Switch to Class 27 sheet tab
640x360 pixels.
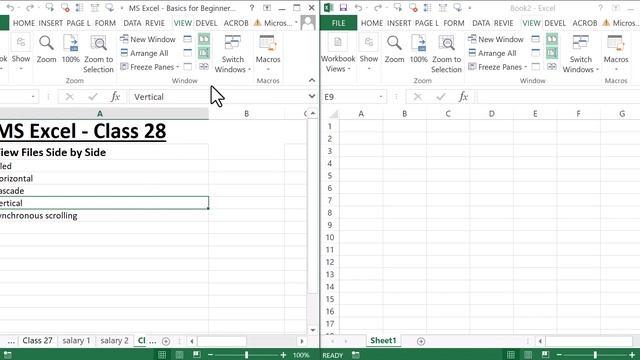tap(37, 340)
